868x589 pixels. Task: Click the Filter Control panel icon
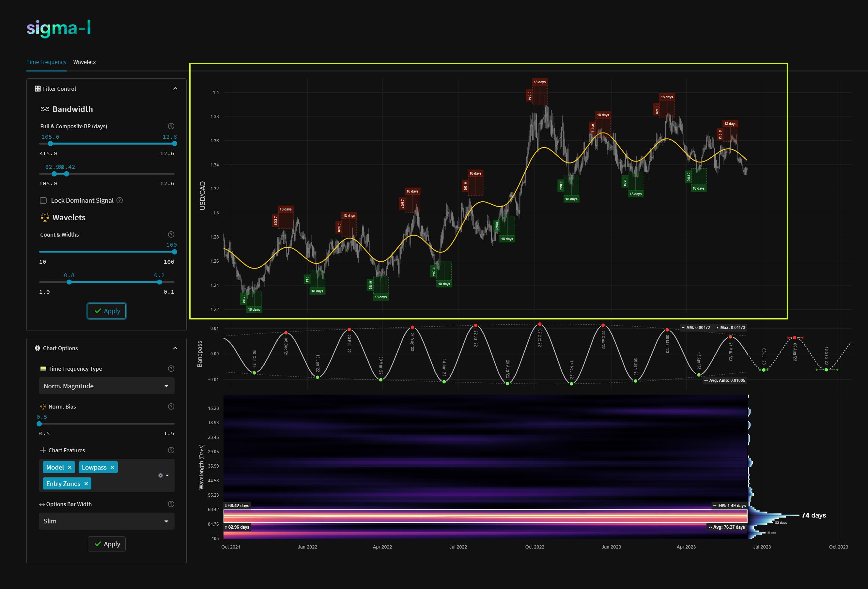click(37, 88)
